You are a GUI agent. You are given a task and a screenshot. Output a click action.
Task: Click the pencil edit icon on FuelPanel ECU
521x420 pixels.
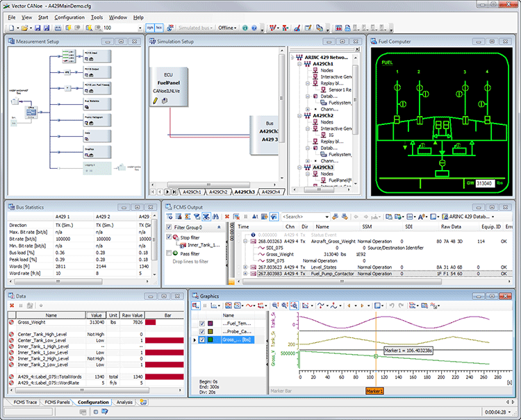pyautogui.click(x=154, y=100)
